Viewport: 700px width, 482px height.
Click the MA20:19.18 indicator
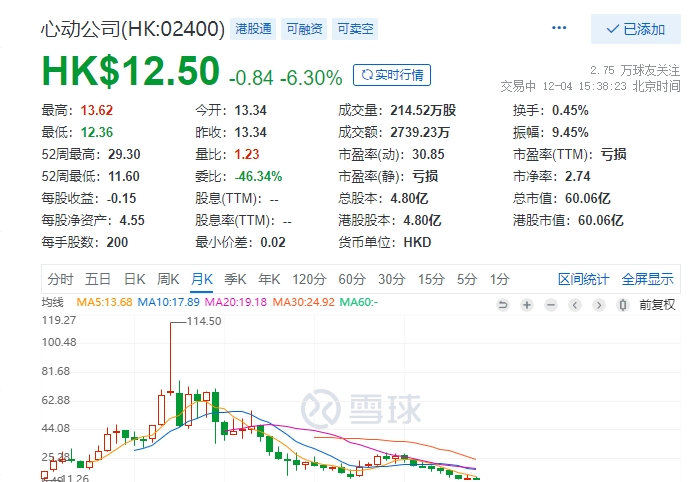[x=236, y=302]
